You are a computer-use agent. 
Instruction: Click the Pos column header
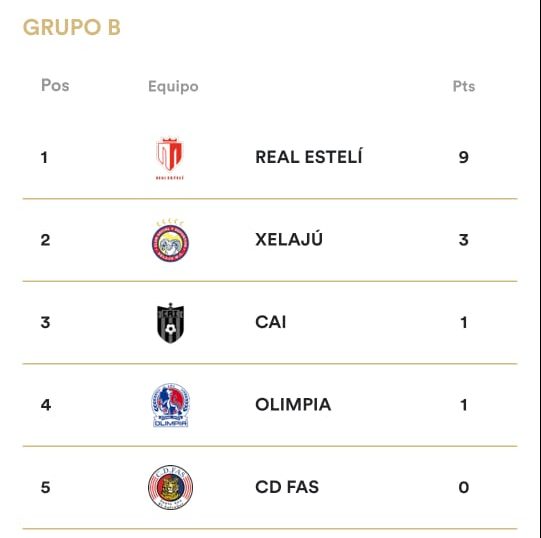tap(55, 85)
